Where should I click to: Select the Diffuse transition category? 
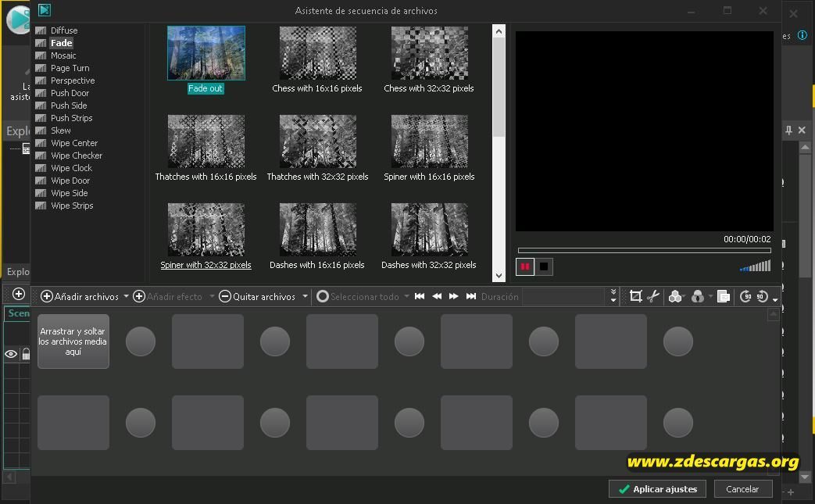coord(64,30)
